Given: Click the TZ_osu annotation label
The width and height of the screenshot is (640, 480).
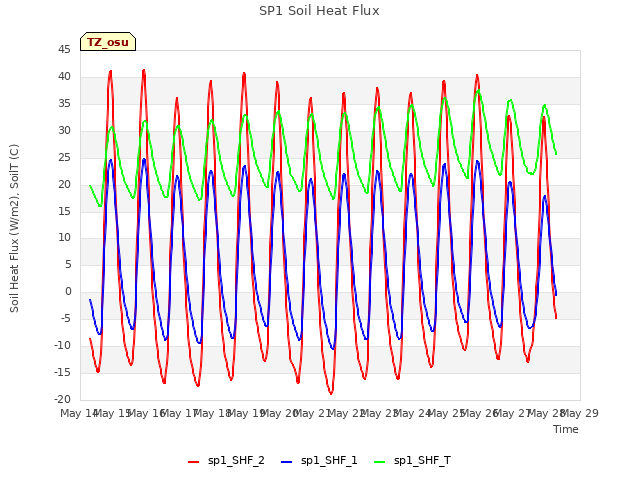Looking at the screenshot, I should tap(108, 42).
